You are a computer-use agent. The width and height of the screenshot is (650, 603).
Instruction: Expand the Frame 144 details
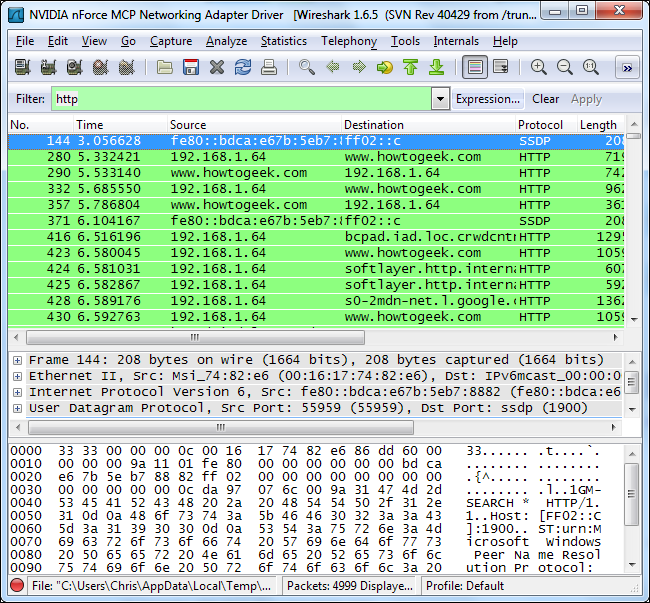pyautogui.click(x=17, y=360)
